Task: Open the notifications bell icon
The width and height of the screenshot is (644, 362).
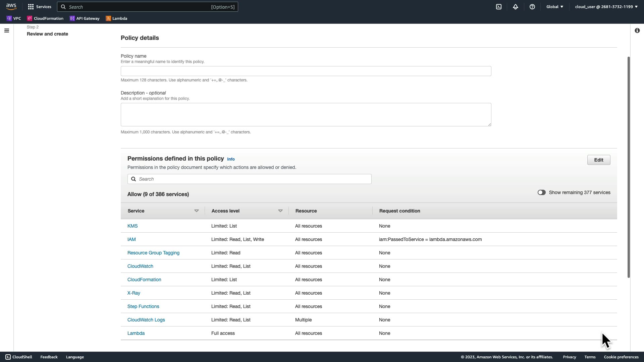Action: pos(516,7)
